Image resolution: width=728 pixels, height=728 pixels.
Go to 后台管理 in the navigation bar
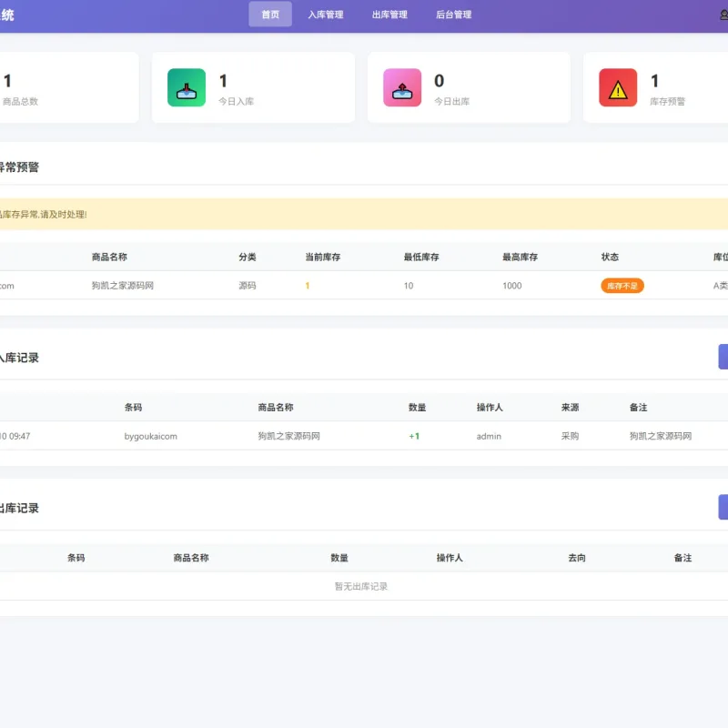[x=453, y=15]
